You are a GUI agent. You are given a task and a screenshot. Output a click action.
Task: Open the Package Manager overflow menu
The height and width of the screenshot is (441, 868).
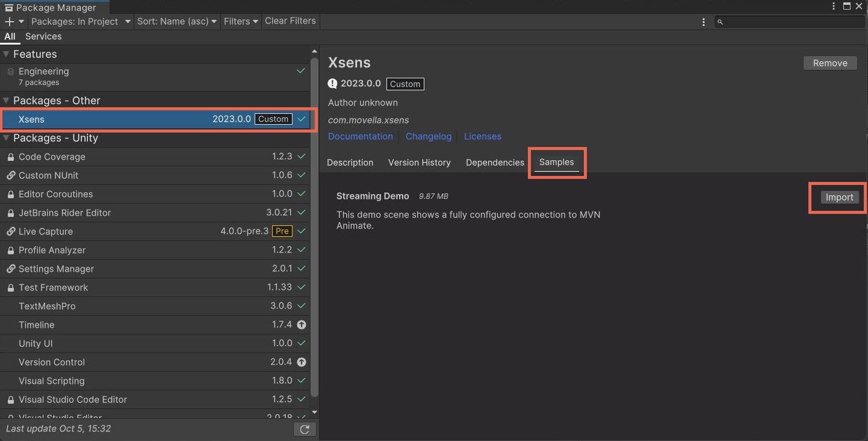[704, 21]
